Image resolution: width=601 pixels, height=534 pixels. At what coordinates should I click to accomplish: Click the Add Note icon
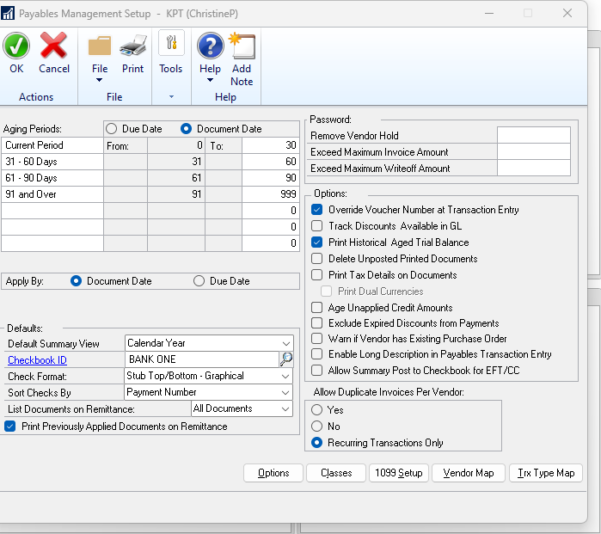pyautogui.click(x=242, y=46)
